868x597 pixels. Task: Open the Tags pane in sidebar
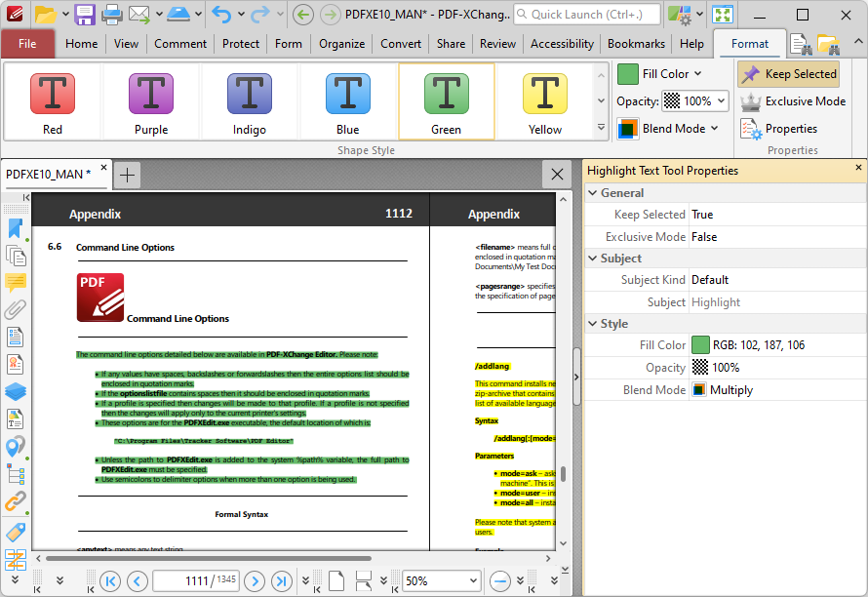16,533
